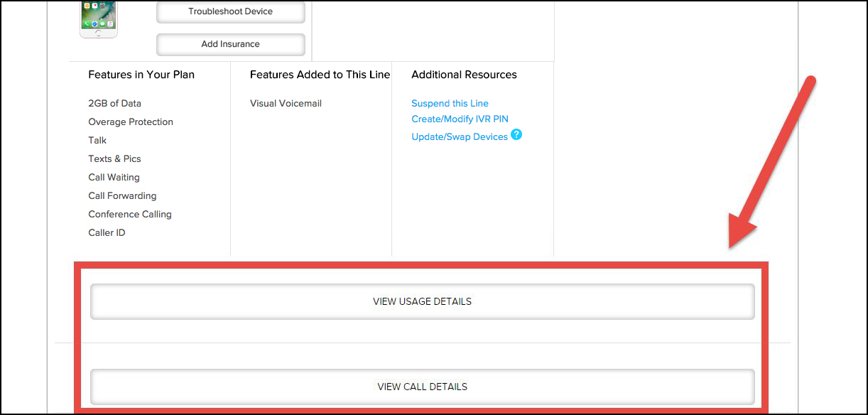Image resolution: width=868 pixels, height=415 pixels.
Task: Click the Texts & Pics feature
Action: 114,158
